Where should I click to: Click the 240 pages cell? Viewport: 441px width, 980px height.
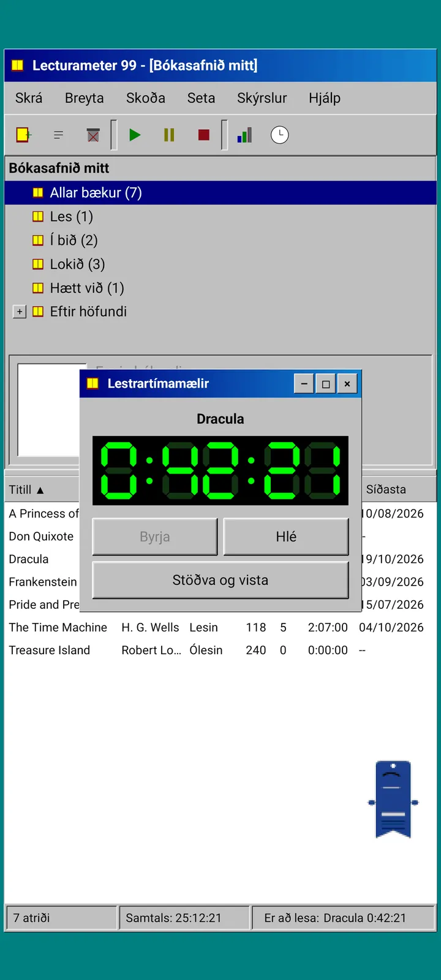(x=256, y=650)
